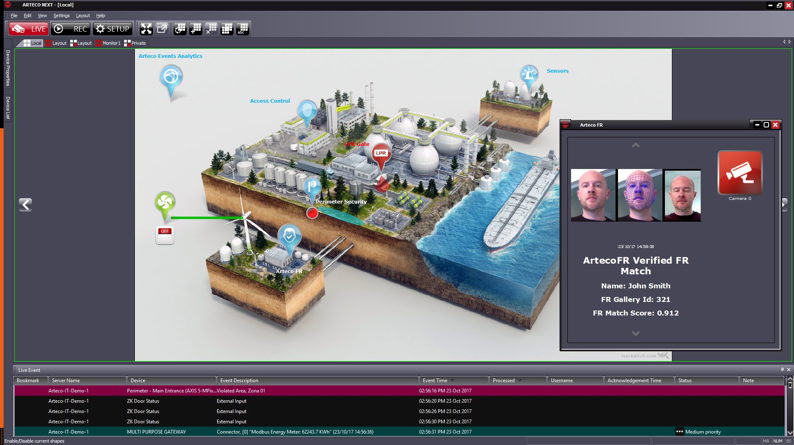Open the Device Properties side panel
This screenshot has width=794, height=445.
8,67
